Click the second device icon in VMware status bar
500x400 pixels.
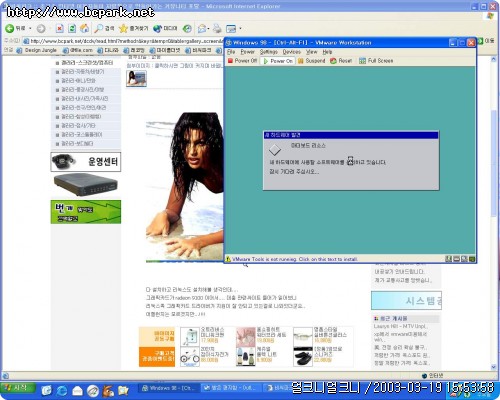click(456, 259)
